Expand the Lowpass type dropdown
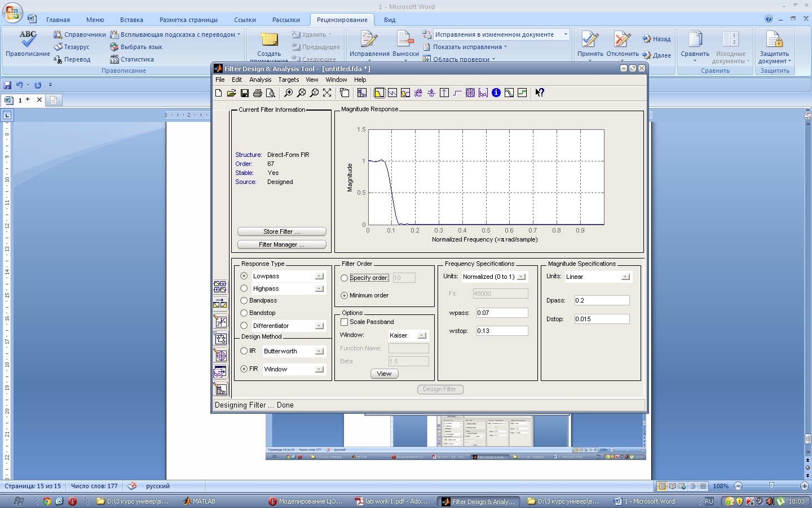 tap(319, 277)
